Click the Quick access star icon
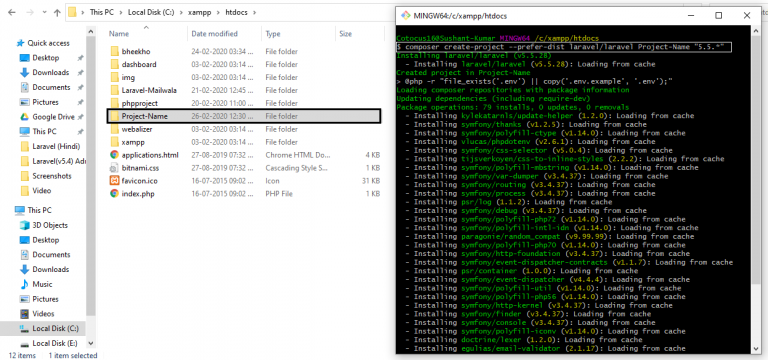Viewport: 768px width, 360px height. click(x=21, y=43)
